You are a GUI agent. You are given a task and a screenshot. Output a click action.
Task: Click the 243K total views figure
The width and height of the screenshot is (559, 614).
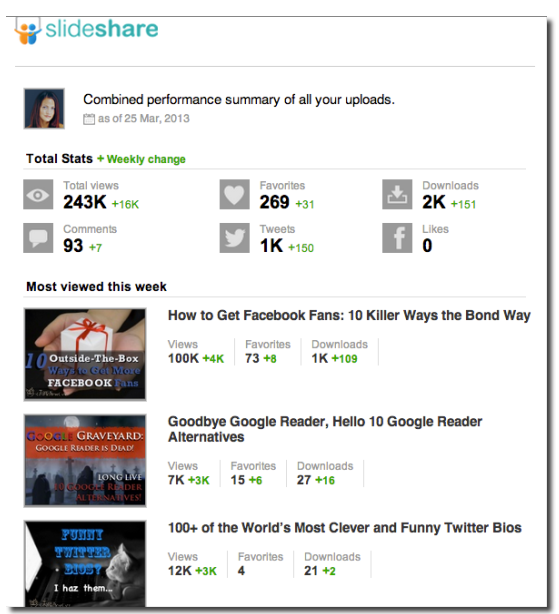pos(85,202)
